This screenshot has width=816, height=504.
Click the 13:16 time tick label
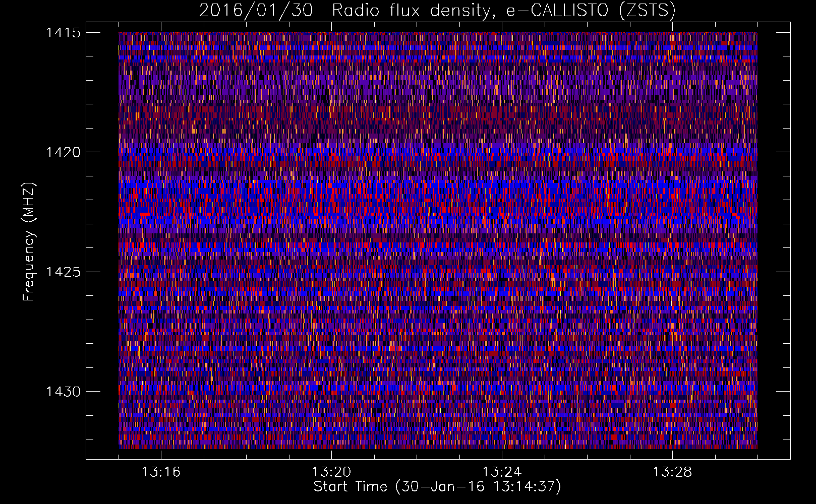click(161, 472)
